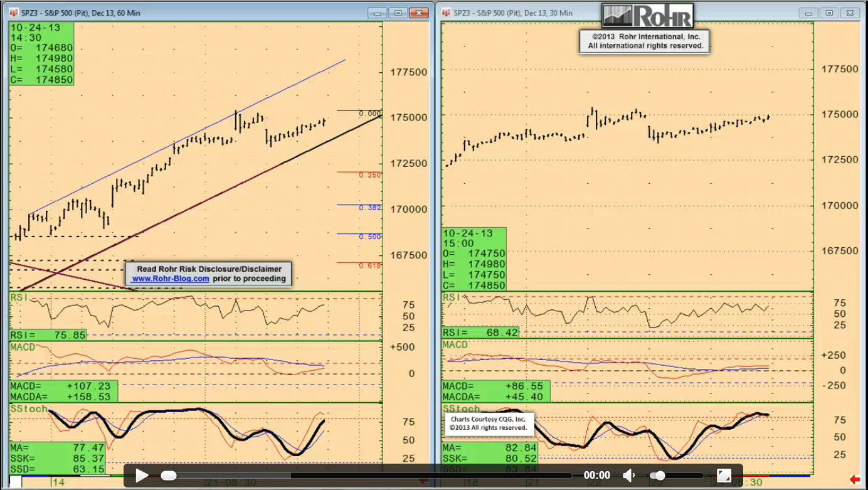Screen dimensions: 868x490
Task: Click the 0.618 Fibonacci retracement label
Action: coord(370,265)
